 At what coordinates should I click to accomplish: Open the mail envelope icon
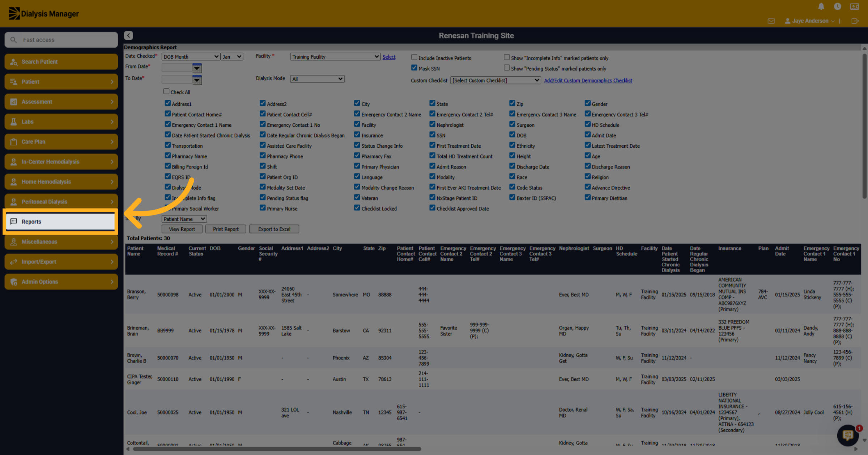pos(771,21)
